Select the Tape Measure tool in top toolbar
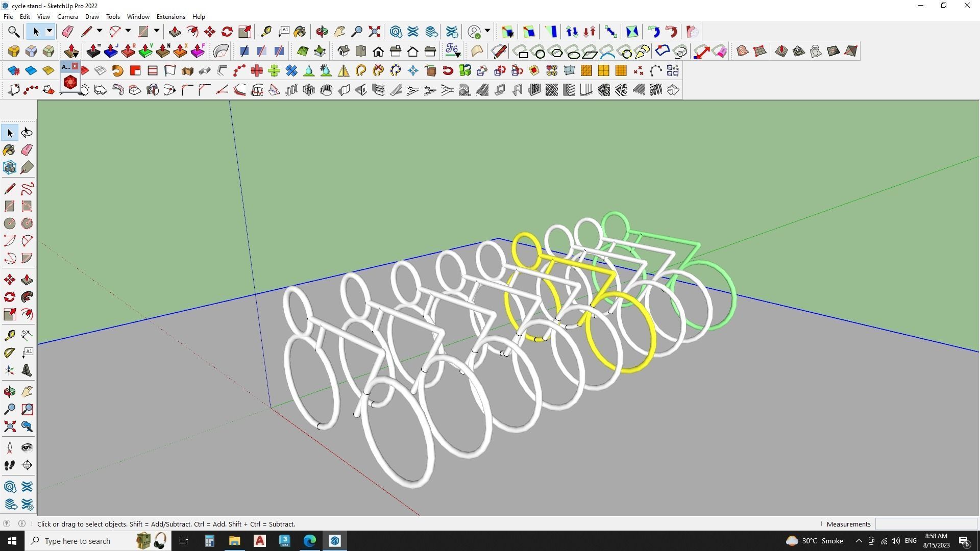Screen dimensions: 980x551 (266, 32)
